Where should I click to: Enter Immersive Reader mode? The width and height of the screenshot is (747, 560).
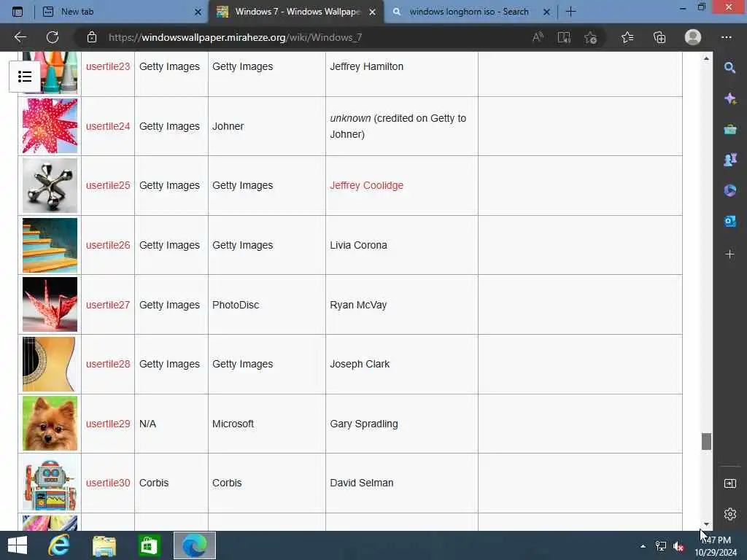point(564,37)
